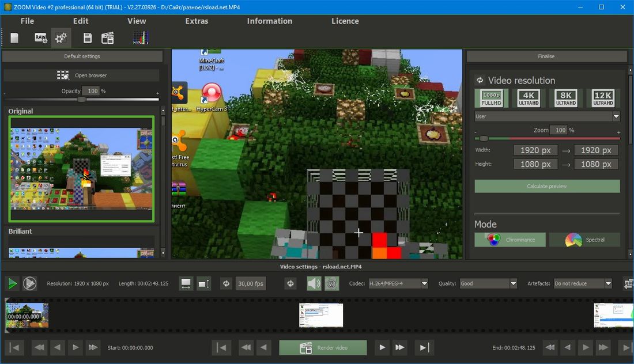
Task: Choose the 8K UltraHD resolution preset
Action: (565, 98)
